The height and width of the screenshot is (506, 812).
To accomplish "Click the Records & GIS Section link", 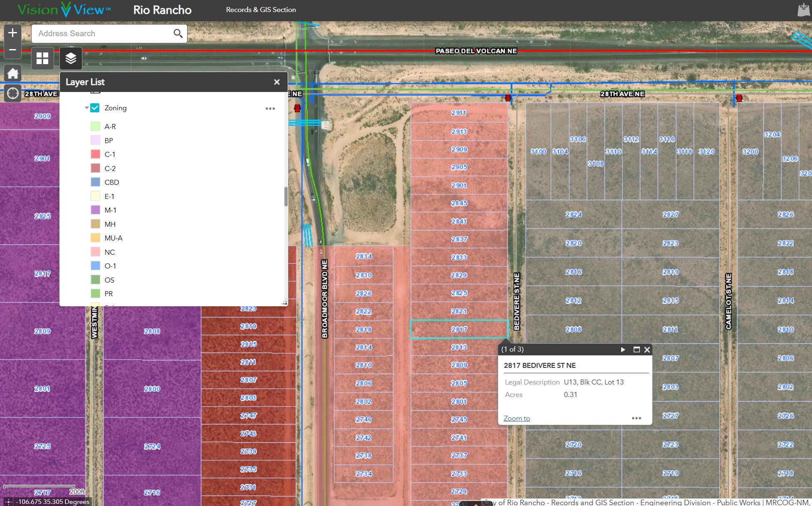I will tap(261, 10).
